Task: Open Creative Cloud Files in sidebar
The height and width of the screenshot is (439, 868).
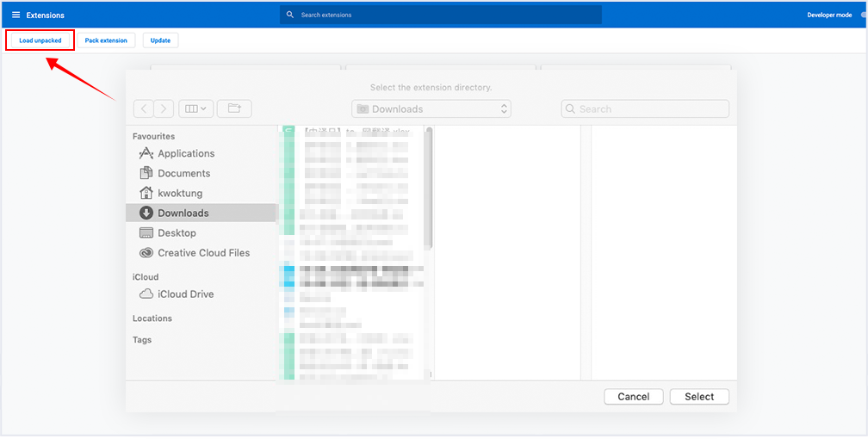Action: point(201,253)
